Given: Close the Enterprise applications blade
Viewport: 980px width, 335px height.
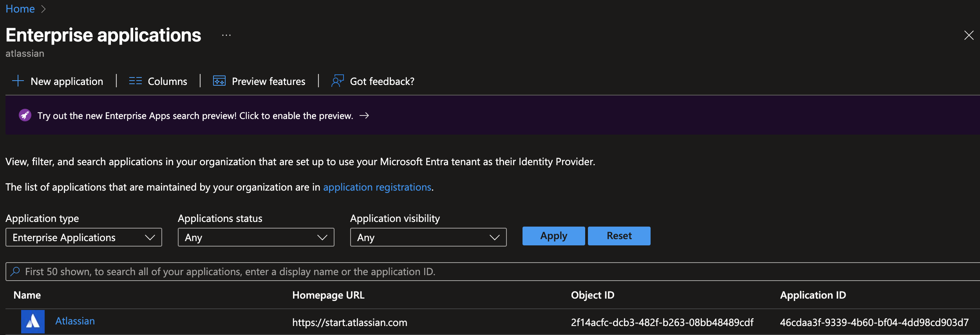Looking at the screenshot, I should click(x=969, y=36).
